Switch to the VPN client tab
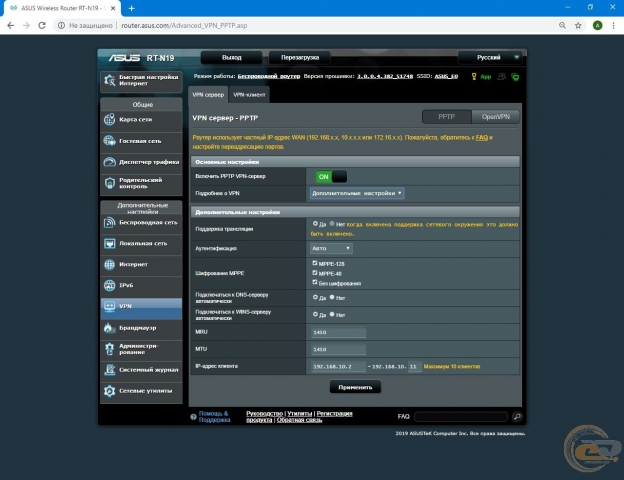624x480 pixels. tap(249, 95)
